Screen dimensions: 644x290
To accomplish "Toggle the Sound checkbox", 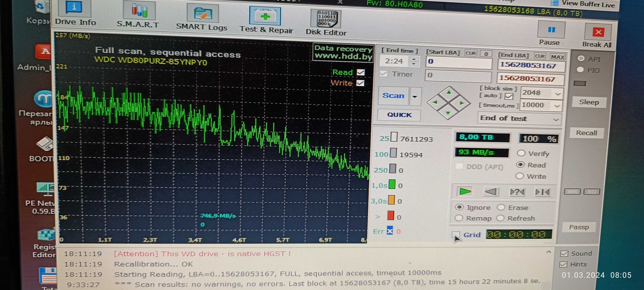I will pos(564,254).
